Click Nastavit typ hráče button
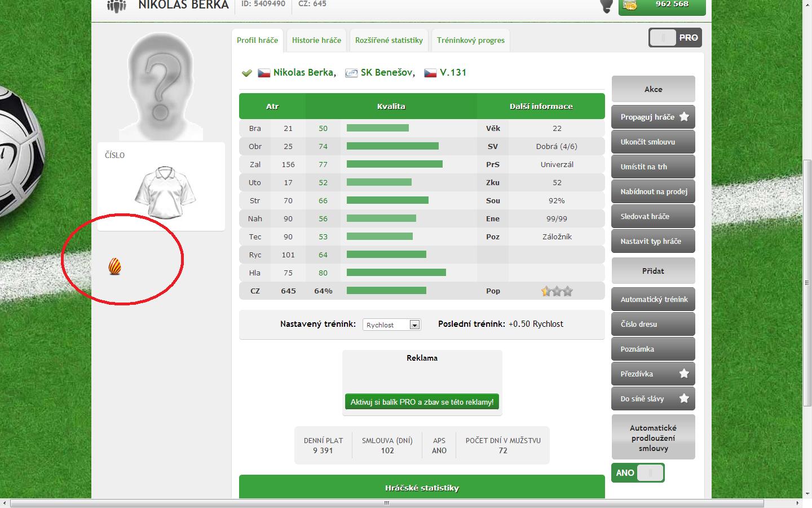 (x=653, y=241)
